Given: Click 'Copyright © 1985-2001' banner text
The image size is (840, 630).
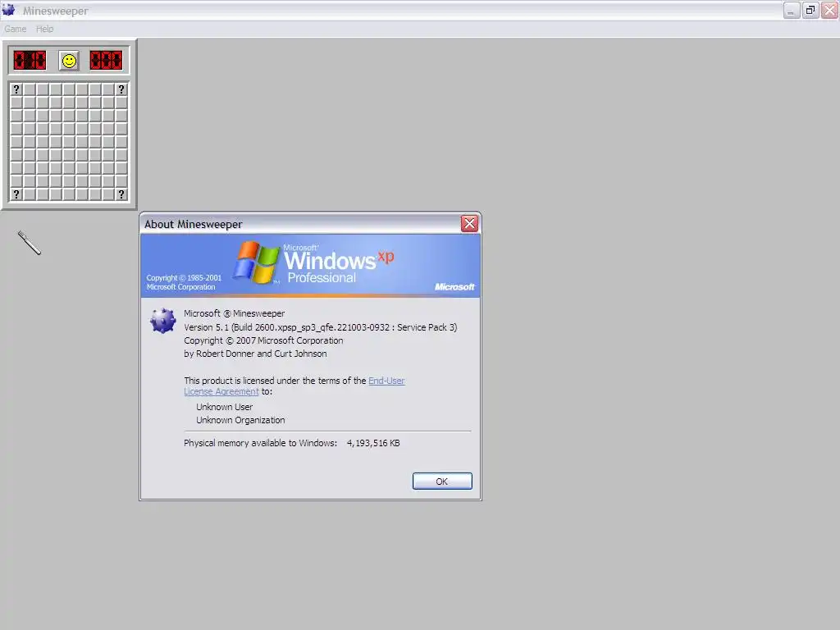Looking at the screenshot, I should (x=184, y=278).
